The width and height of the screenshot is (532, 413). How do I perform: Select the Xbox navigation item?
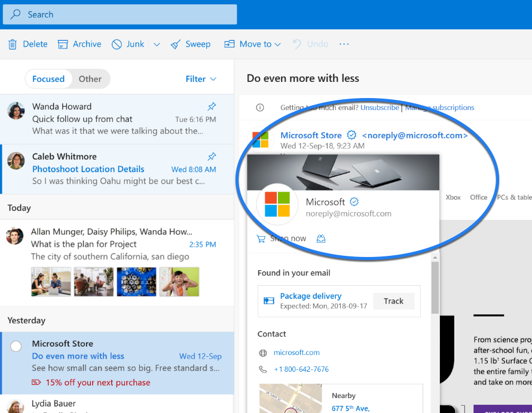click(453, 197)
